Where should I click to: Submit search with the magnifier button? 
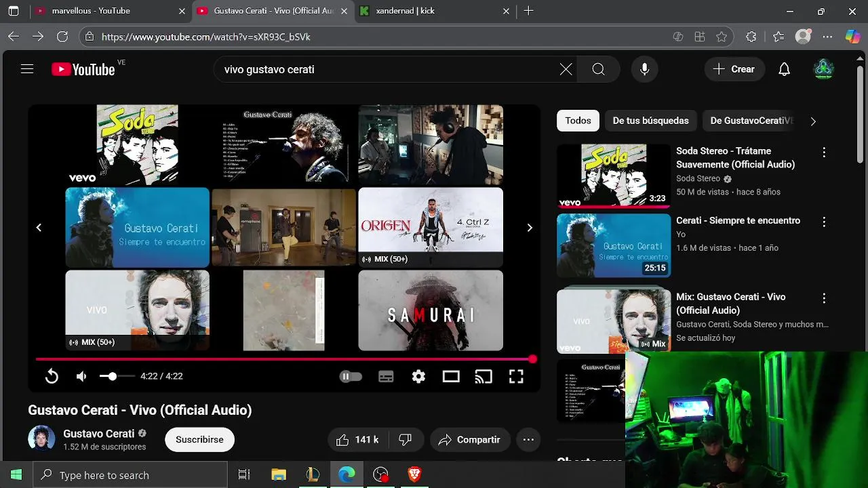pyautogui.click(x=598, y=69)
